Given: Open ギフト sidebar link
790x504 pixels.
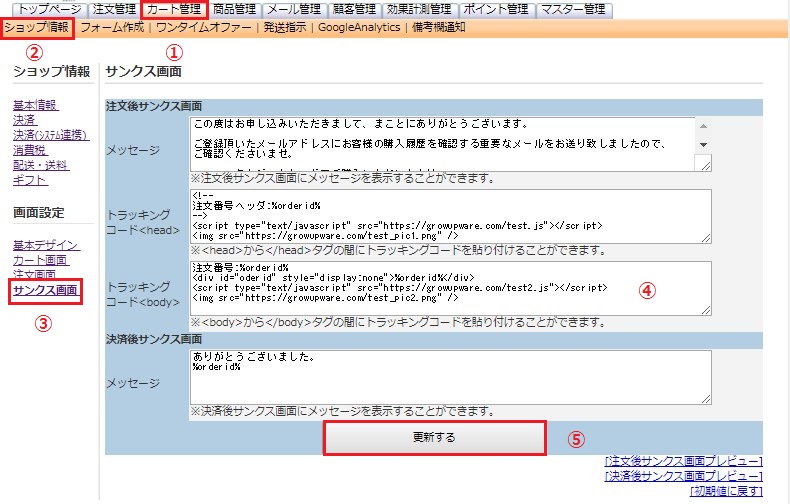Looking at the screenshot, I should 30,180.
